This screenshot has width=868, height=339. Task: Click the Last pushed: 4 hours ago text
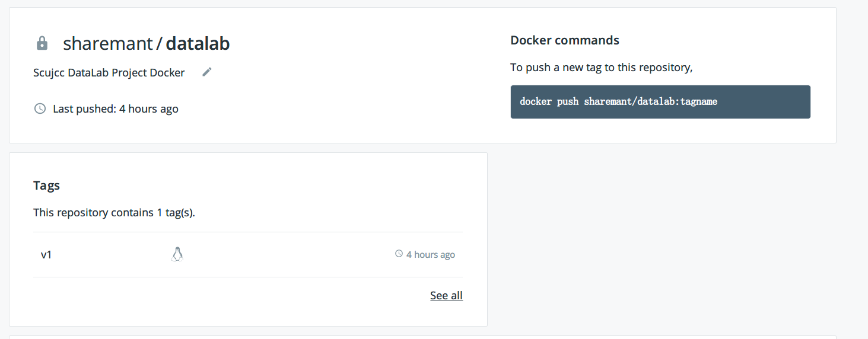click(x=116, y=109)
